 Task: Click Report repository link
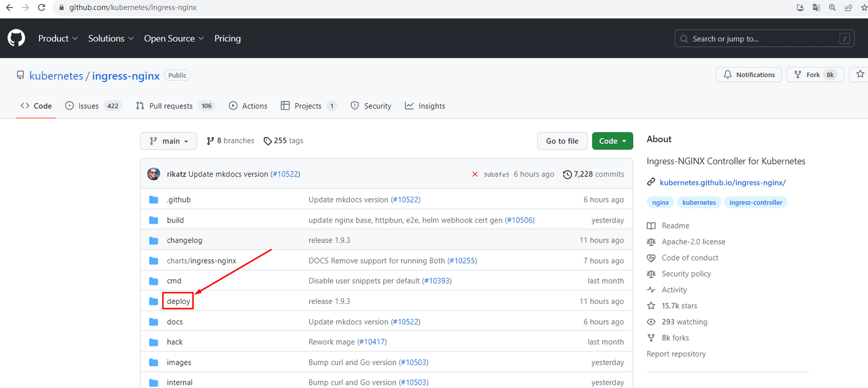click(x=676, y=354)
